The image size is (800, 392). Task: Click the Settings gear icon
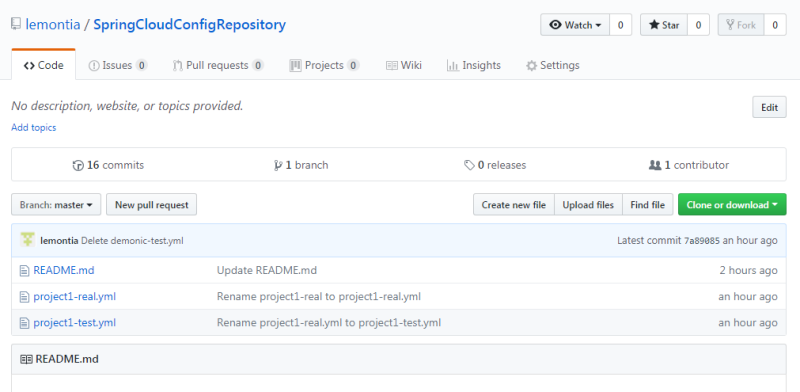pyautogui.click(x=532, y=65)
